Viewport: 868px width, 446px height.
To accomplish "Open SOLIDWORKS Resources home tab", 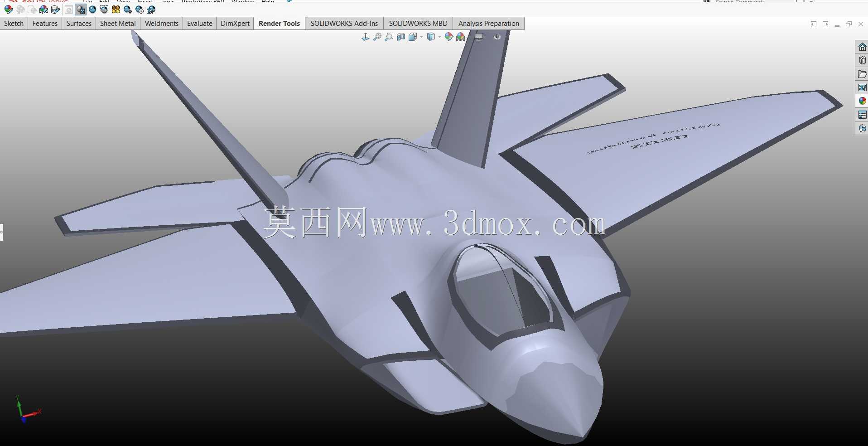I will (862, 47).
